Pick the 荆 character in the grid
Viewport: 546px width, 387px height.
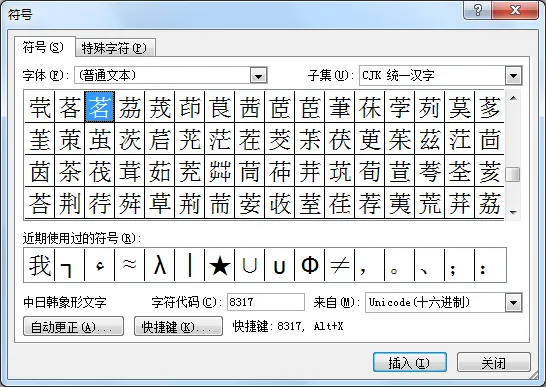(70, 203)
